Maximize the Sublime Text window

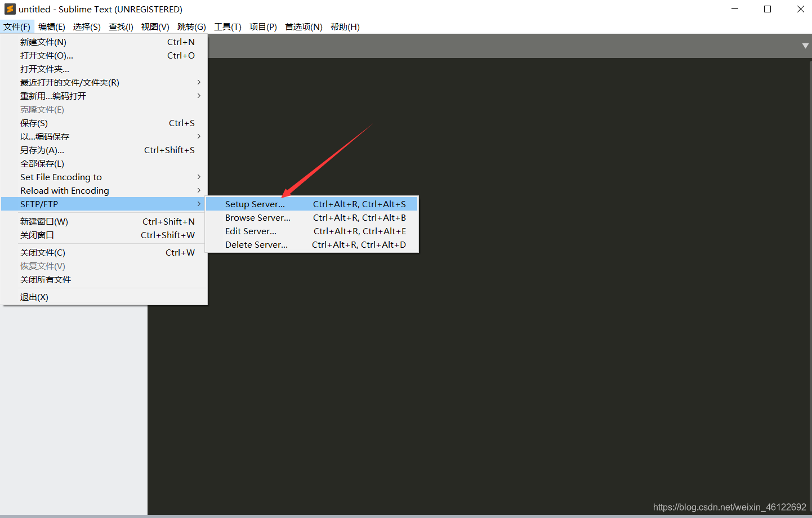[x=768, y=9]
